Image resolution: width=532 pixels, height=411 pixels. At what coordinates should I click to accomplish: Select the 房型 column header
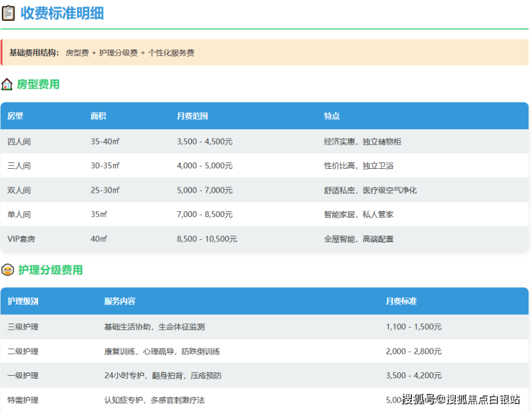(x=15, y=116)
